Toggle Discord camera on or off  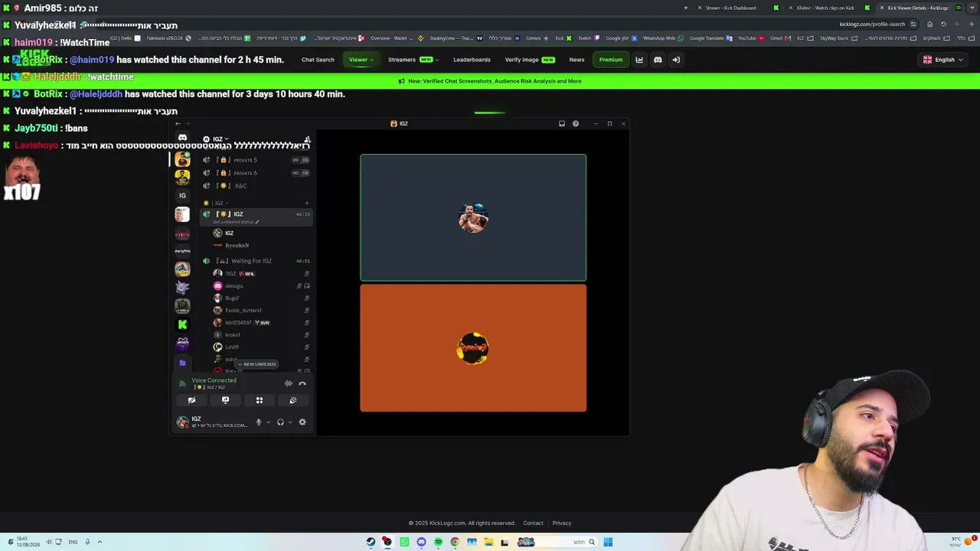(x=191, y=400)
